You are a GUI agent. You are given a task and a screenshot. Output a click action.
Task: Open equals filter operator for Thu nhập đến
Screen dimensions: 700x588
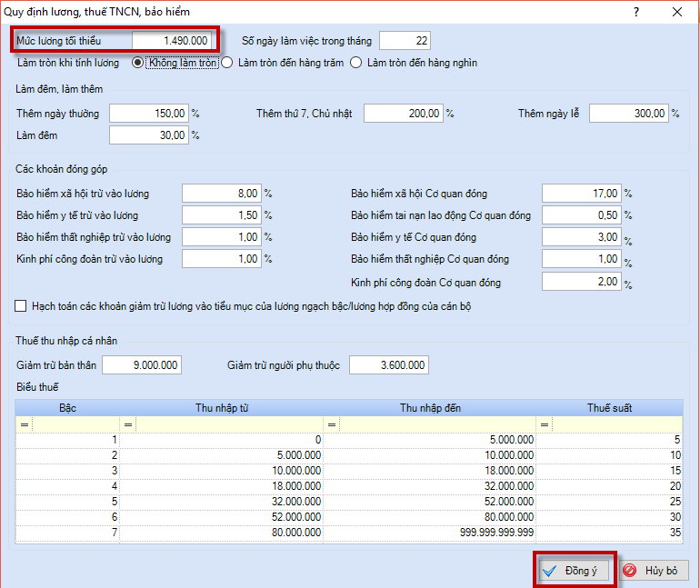coord(332,424)
